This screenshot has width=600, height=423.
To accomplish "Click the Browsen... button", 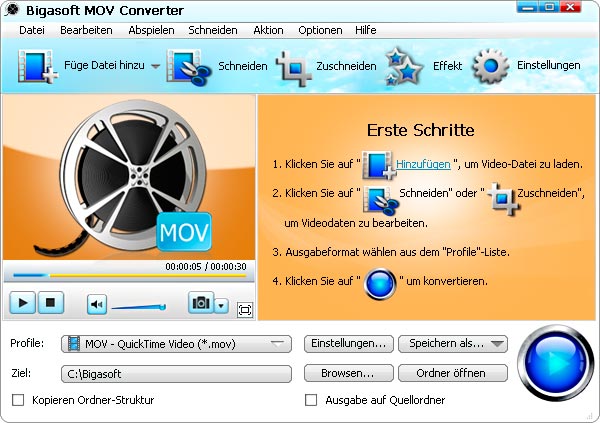I will pos(349,373).
